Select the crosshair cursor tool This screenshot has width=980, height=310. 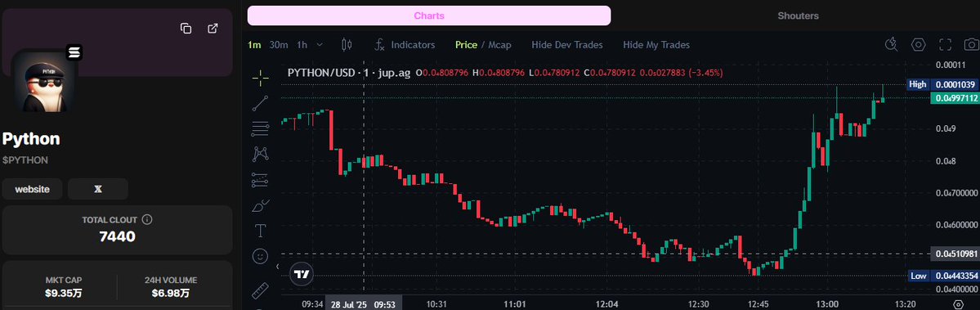point(261,78)
